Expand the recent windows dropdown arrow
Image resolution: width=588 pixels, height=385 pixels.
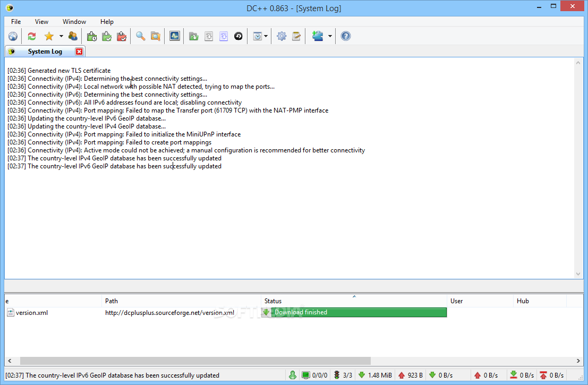pyautogui.click(x=266, y=36)
